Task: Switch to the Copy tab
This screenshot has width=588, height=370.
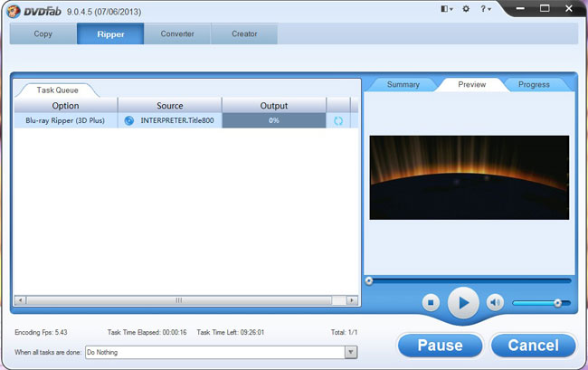Action: click(x=43, y=33)
